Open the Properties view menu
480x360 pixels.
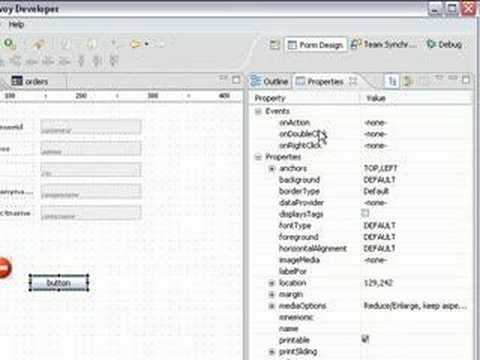(x=439, y=78)
